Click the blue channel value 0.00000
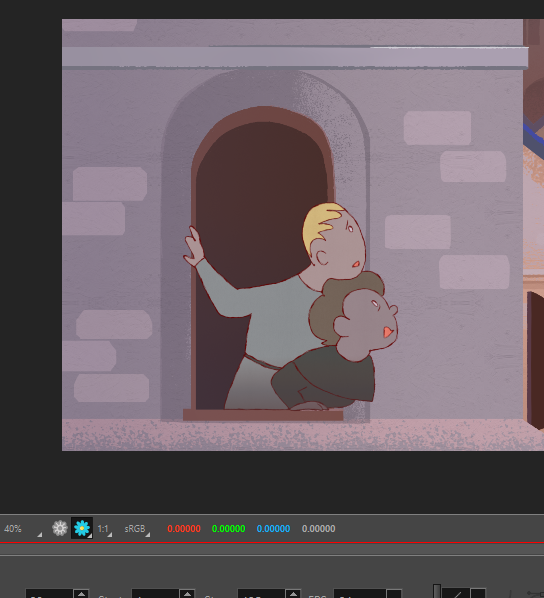Viewport: 544px width, 598px height. tap(273, 529)
